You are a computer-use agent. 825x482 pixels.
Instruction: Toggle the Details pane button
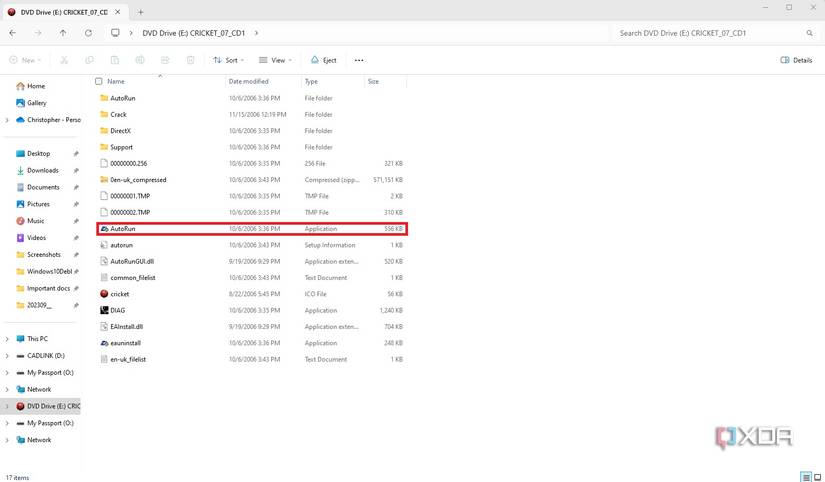pos(796,60)
